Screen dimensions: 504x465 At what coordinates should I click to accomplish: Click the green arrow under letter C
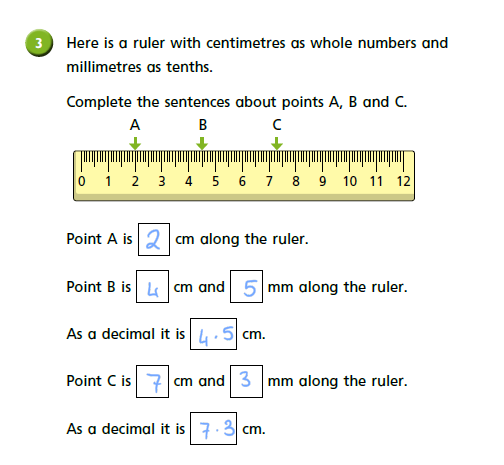coord(277,143)
